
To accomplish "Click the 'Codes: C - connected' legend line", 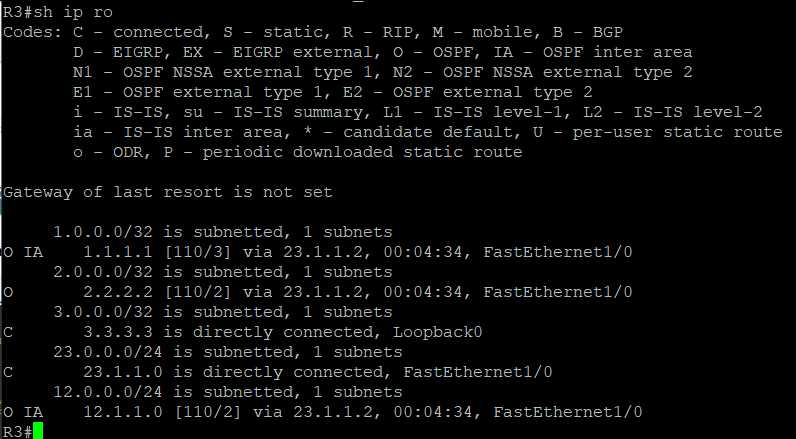I will tap(313, 32).
